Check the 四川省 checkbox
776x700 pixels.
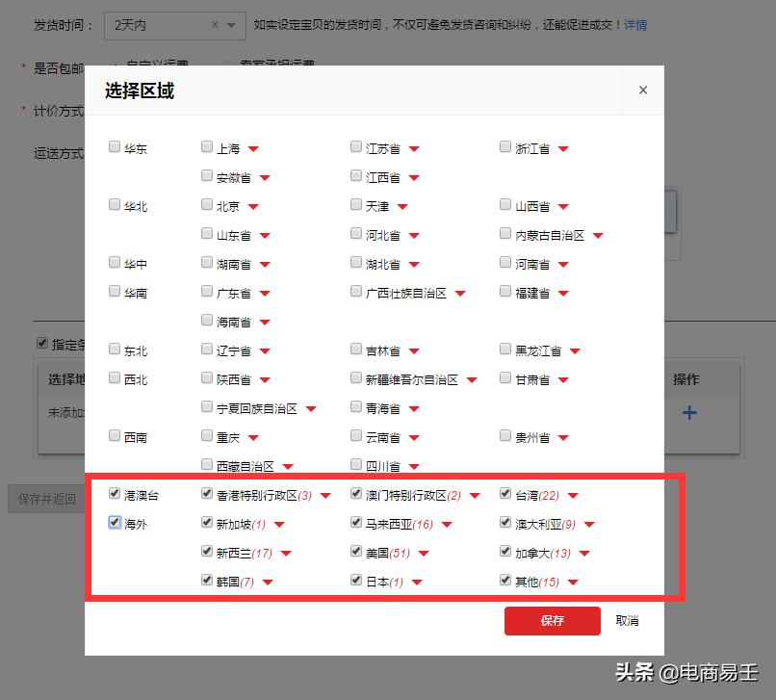point(356,464)
